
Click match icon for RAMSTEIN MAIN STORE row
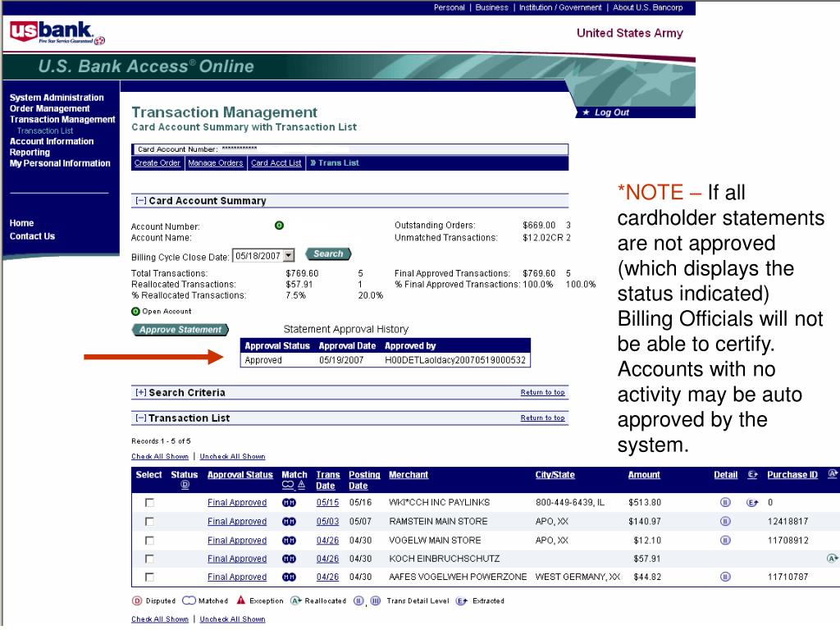click(289, 521)
